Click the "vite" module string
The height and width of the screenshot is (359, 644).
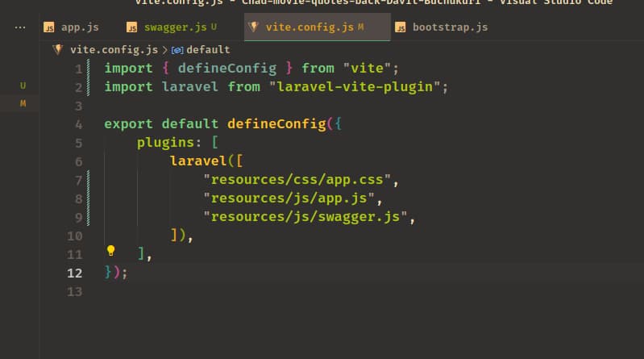pos(367,69)
